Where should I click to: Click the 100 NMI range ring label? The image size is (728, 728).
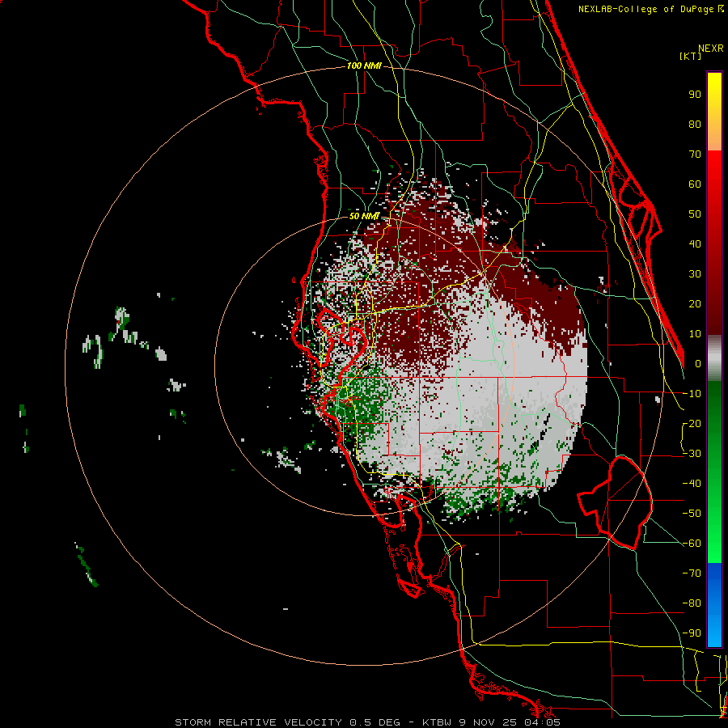point(364,66)
